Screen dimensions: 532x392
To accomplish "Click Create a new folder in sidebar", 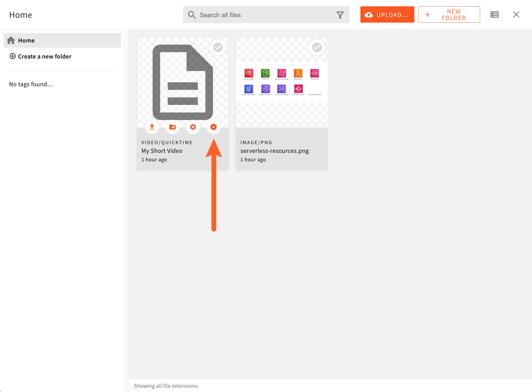I will pos(45,56).
